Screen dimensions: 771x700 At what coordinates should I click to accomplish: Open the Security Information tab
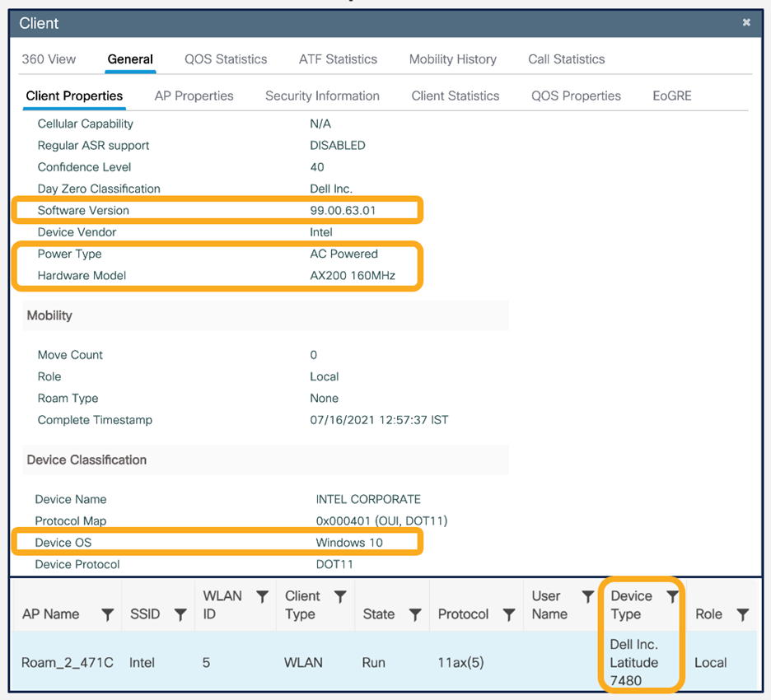coord(322,96)
